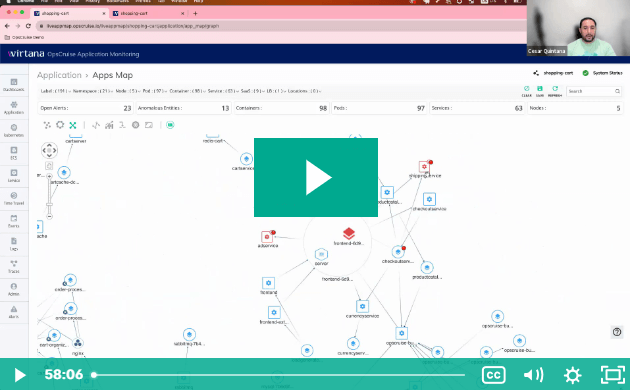
Task: Select the red shippingservice node in map
Action: 424,166
